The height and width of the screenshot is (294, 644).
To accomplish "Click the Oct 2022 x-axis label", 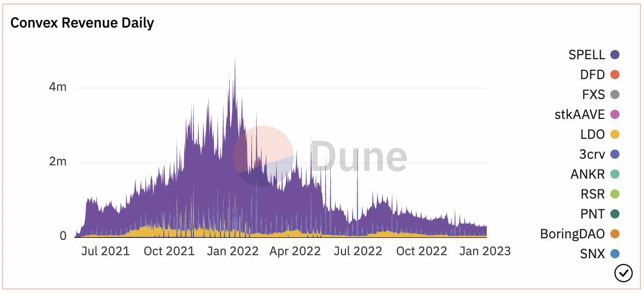I will [x=422, y=251].
